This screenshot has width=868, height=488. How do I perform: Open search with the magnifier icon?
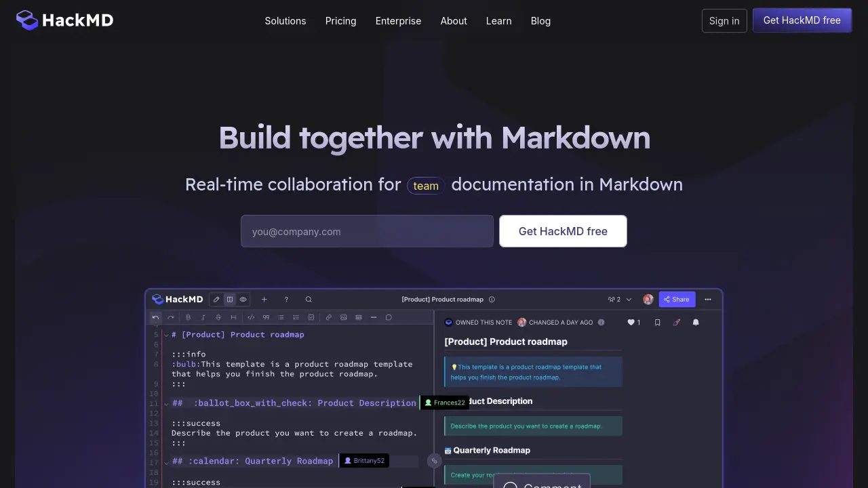coord(309,300)
